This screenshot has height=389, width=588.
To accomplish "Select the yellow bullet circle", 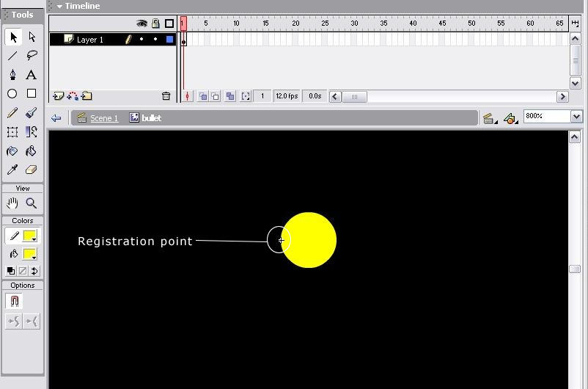I will point(309,240).
